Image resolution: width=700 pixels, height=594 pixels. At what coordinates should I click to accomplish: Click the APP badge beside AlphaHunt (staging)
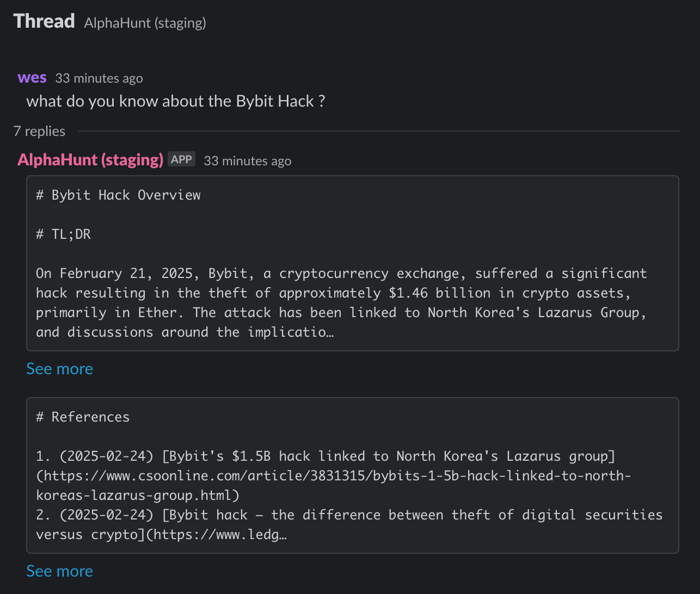[x=181, y=159]
